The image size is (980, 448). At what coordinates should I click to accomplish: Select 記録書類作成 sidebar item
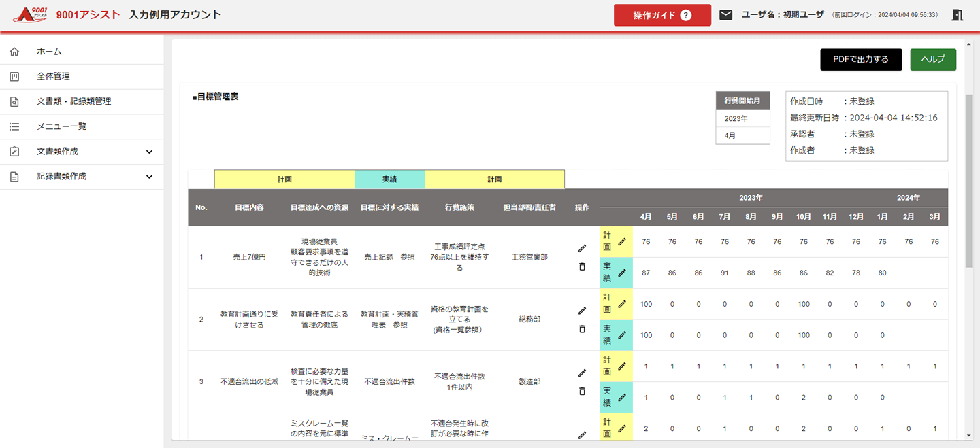tap(82, 177)
